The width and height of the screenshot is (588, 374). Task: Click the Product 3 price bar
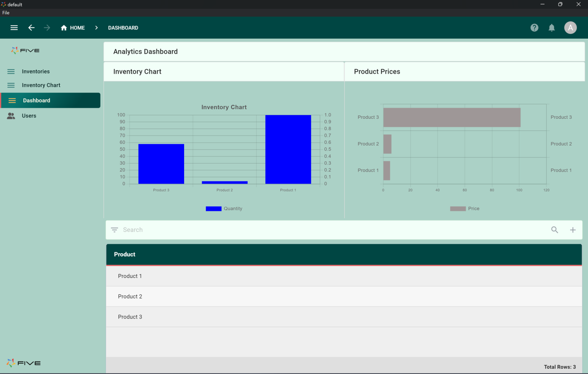point(452,118)
